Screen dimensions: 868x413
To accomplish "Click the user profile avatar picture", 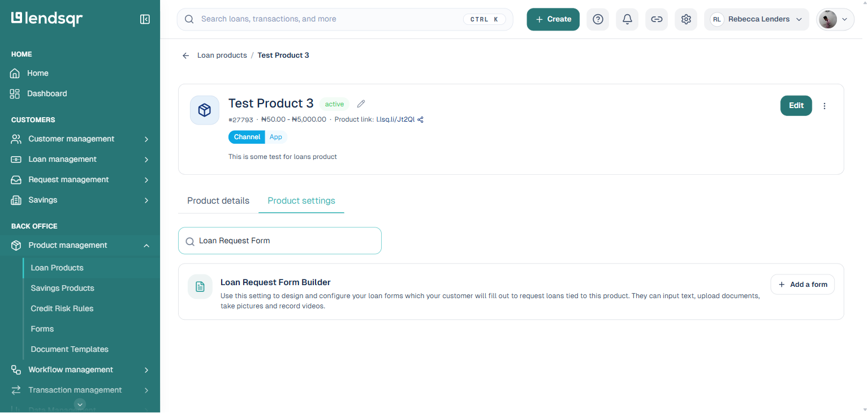I will coord(828,19).
